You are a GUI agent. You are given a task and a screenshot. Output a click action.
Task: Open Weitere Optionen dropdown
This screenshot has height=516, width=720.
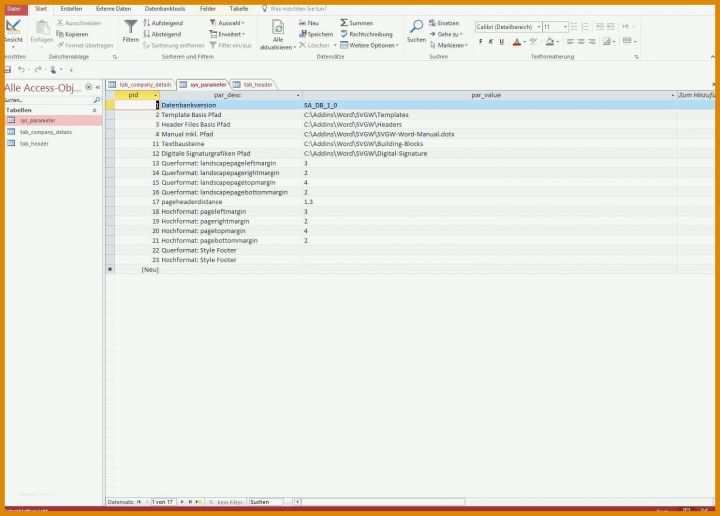(x=370, y=45)
